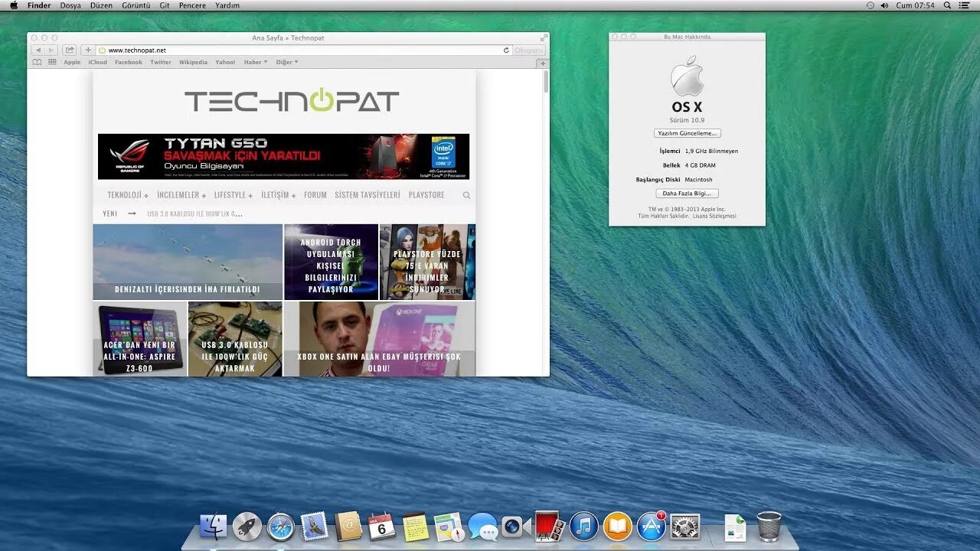This screenshot has height=551, width=980.
Task: Click Daha Fazla Bilgi button
Action: coord(687,194)
